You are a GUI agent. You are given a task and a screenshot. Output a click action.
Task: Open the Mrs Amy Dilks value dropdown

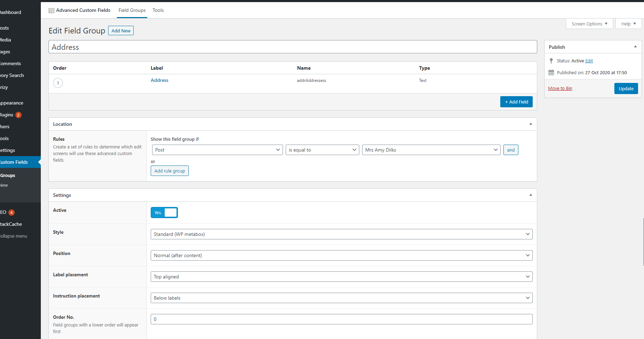(431, 150)
